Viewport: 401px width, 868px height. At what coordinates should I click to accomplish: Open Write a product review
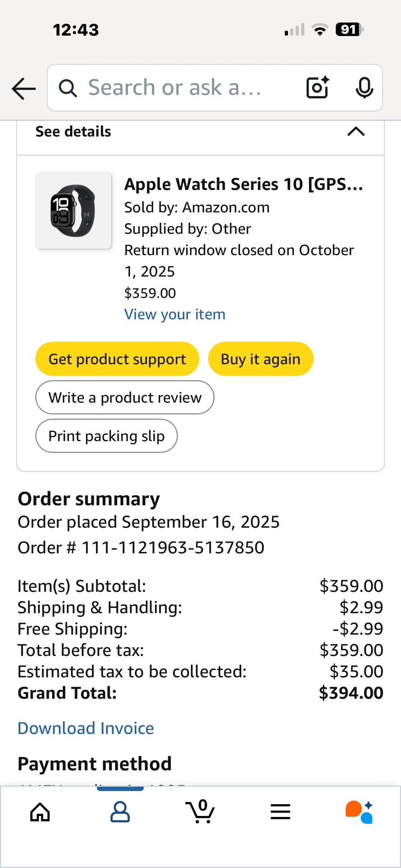coord(125,397)
